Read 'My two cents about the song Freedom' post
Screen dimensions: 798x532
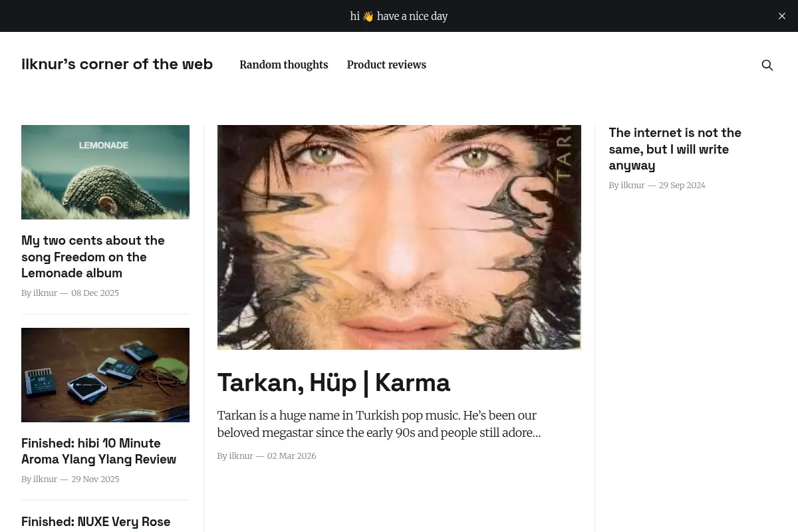click(93, 257)
